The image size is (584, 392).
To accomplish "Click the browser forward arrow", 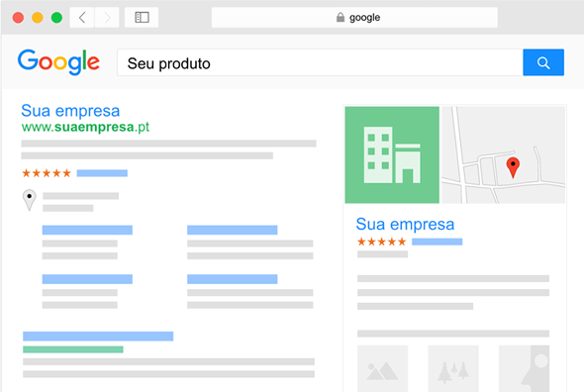I will [x=107, y=17].
